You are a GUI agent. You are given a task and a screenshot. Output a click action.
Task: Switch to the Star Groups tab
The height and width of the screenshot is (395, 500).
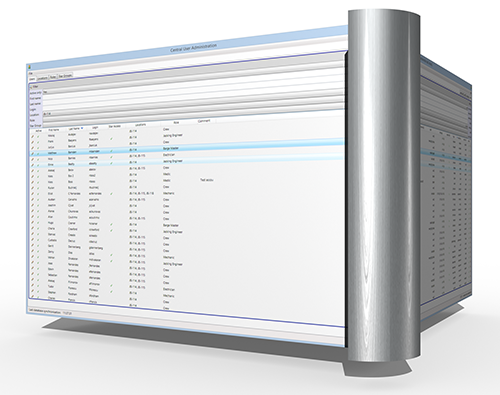coord(65,76)
